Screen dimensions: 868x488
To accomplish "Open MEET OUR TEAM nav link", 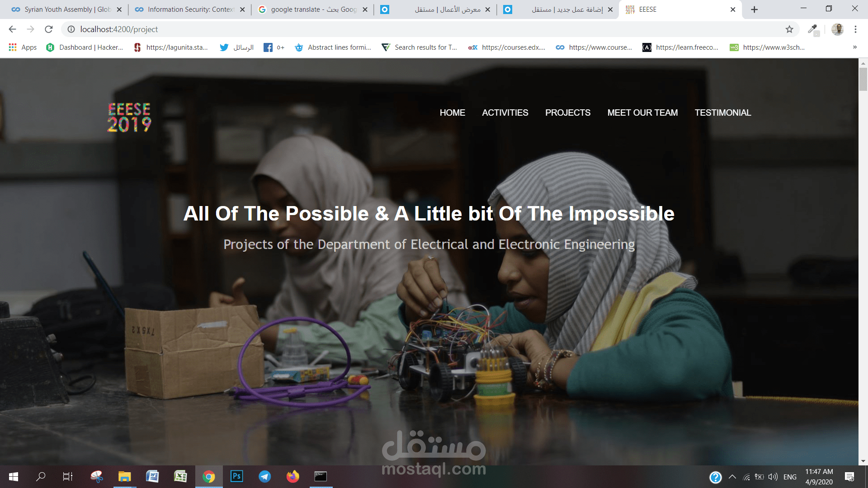I will [642, 113].
